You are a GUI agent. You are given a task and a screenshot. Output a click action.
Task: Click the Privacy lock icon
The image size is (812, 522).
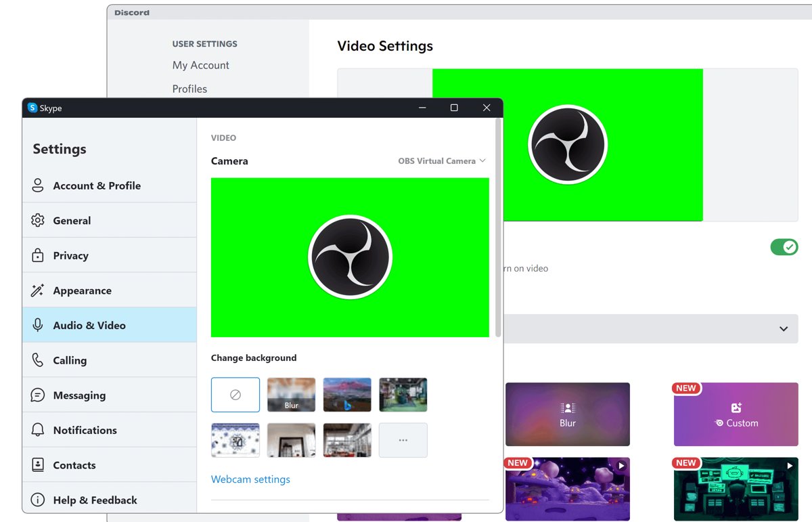tap(38, 255)
